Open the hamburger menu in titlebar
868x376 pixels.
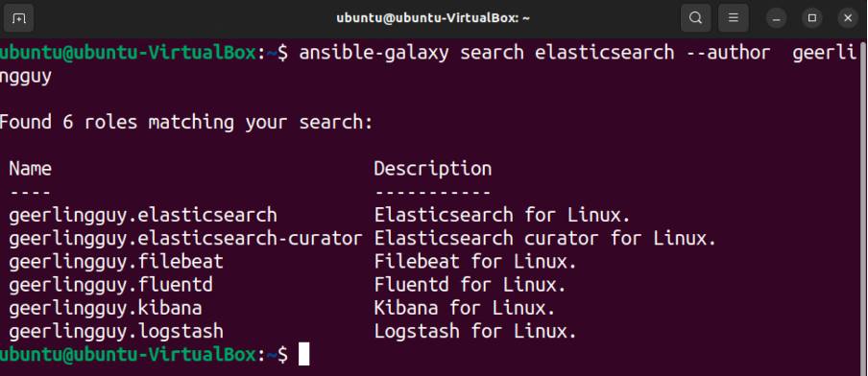[x=734, y=18]
